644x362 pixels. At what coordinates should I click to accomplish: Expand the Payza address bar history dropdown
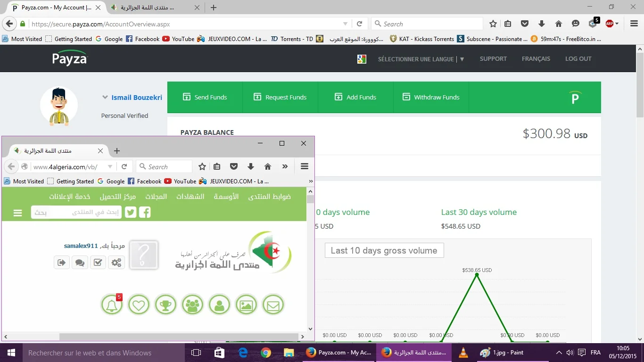click(x=345, y=24)
